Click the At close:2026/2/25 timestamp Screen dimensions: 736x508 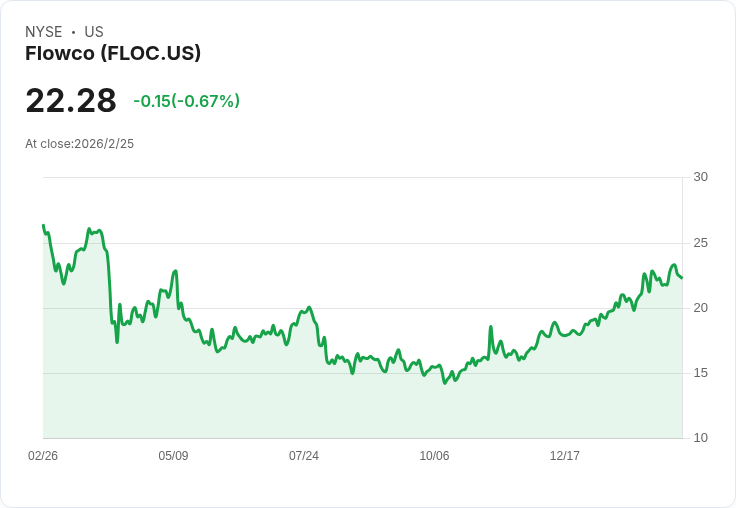[79, 144]
